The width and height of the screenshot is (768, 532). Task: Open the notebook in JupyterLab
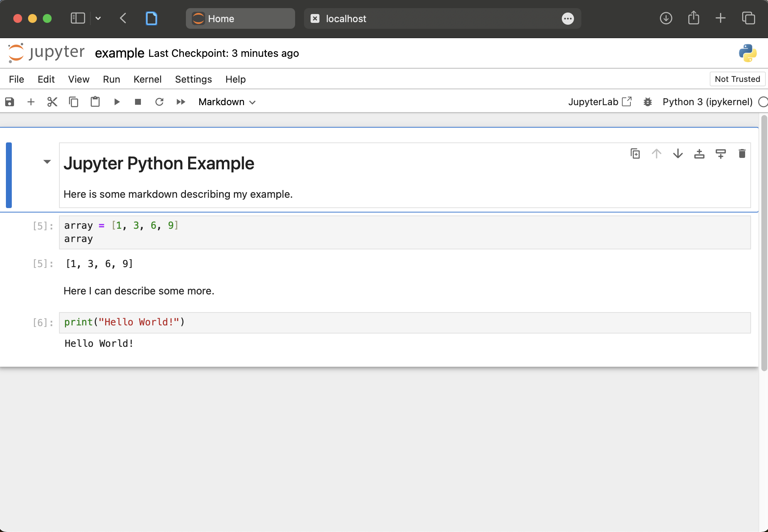(599, 102)
